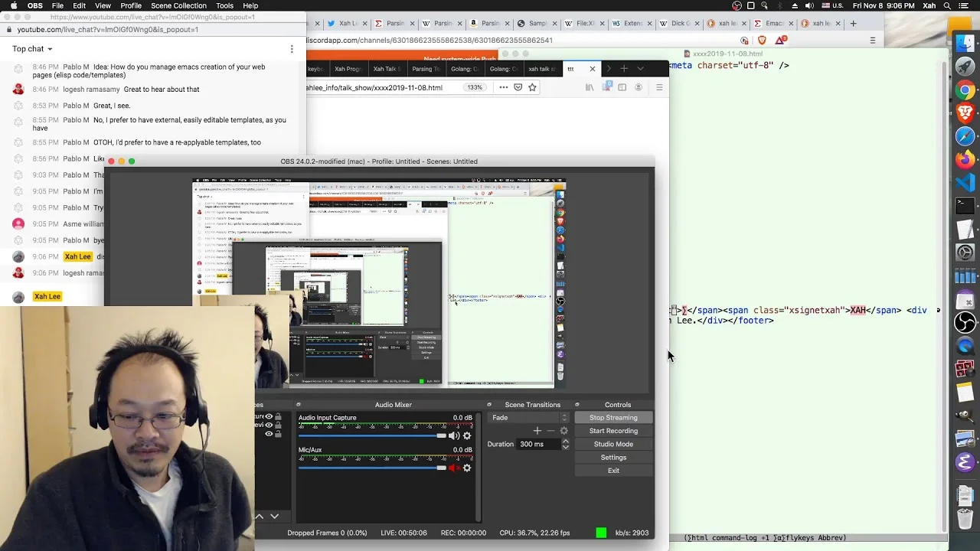The width and height of the screenshot is (980, 551).
Task: Click the Start Recording button
Action: point(613,431)
